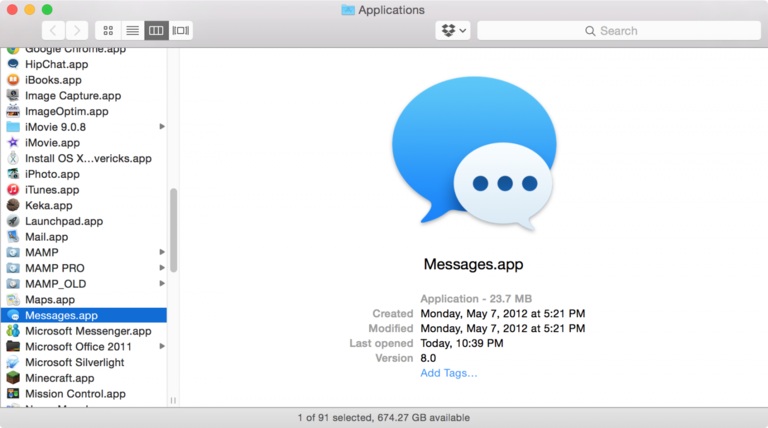The height and width of the screenshot is (428, 768).
Task: Click the Keka app icon
Action: [13, 205]
